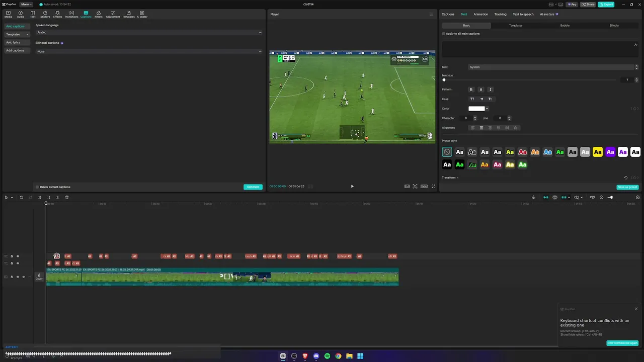The width and height of the screenshot is (644, 362).
Task: Click the Bold pattern button
Action: click(x=471, y=89)
